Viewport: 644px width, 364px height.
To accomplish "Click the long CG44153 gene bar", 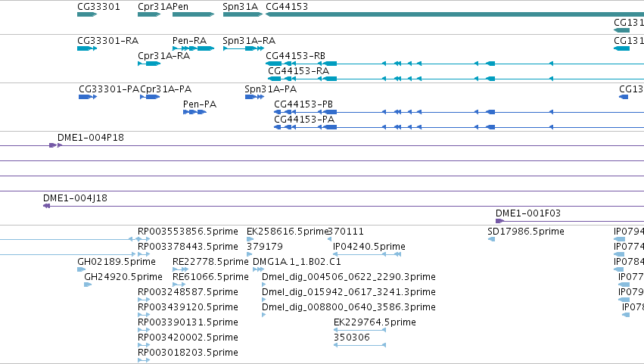I will [455, 14].
